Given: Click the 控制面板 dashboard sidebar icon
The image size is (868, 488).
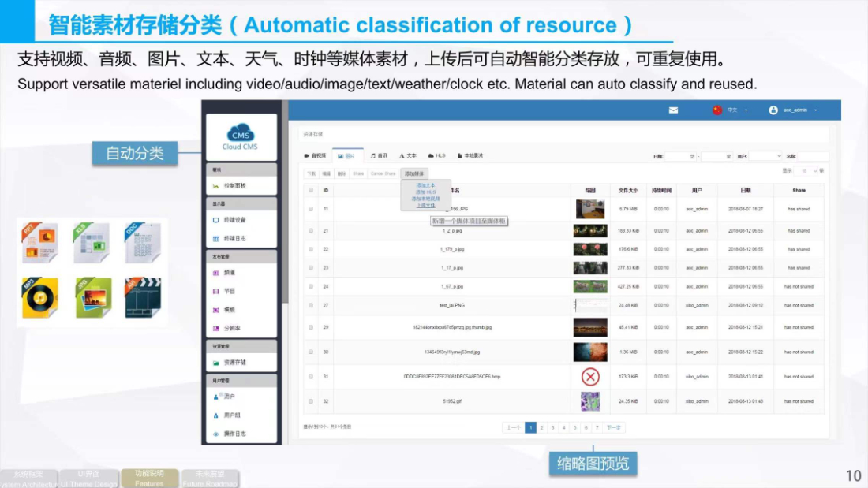Looking at the screenshot, I should point(216,186).
